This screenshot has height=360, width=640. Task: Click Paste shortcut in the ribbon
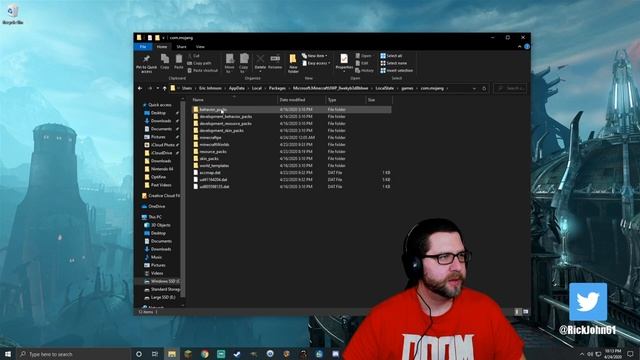tap(202, 71)
